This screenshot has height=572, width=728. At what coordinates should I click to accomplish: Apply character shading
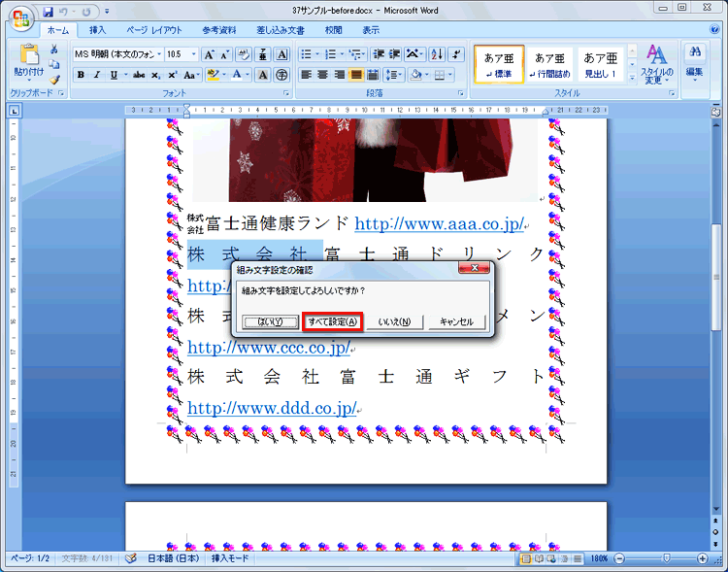[x=263, y=75]
